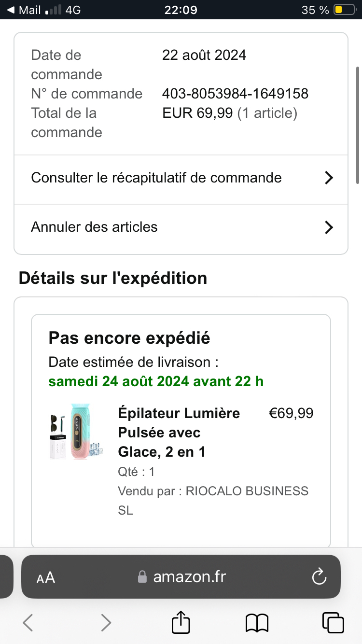The height and width of the screenshot is (644, 362).
Task: Open Consulter le récapitulatif de commande
Action: tap(156, 178)
